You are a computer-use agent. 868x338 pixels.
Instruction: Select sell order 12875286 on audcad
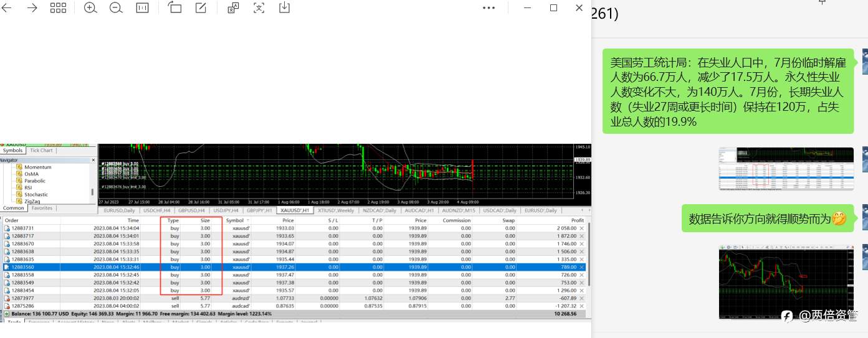click(x=295, y=306)
